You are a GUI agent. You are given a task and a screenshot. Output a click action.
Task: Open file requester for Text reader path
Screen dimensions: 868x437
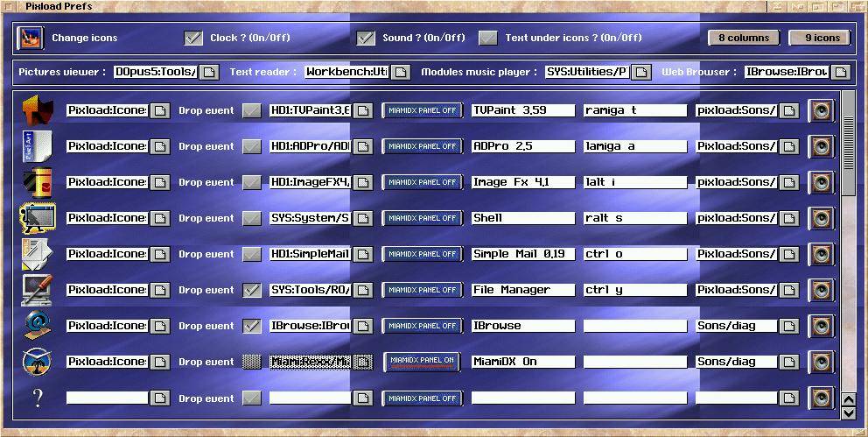pyautogui.click(x=402, y=72)
